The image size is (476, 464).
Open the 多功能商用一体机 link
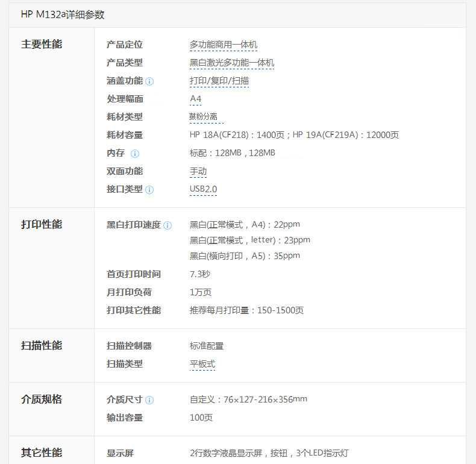[x=224, y=45]
